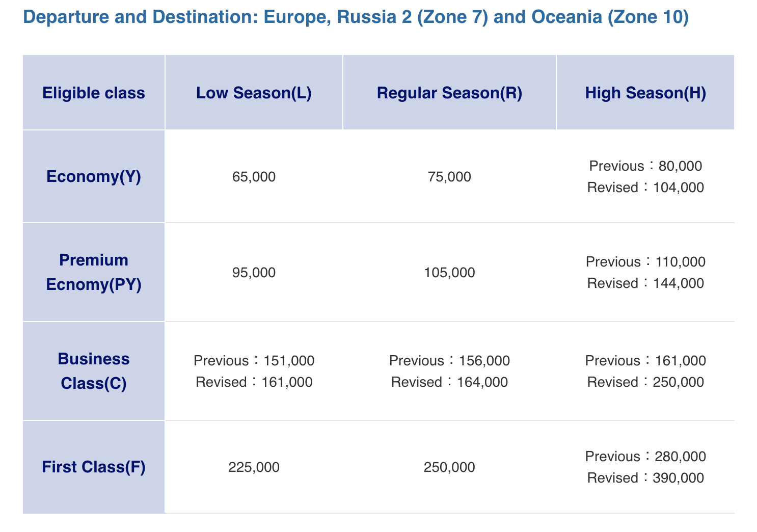This screenshot has height=532, width=757.
Task: Select the Regular Season(R) header cell
Action: point(449,93)
